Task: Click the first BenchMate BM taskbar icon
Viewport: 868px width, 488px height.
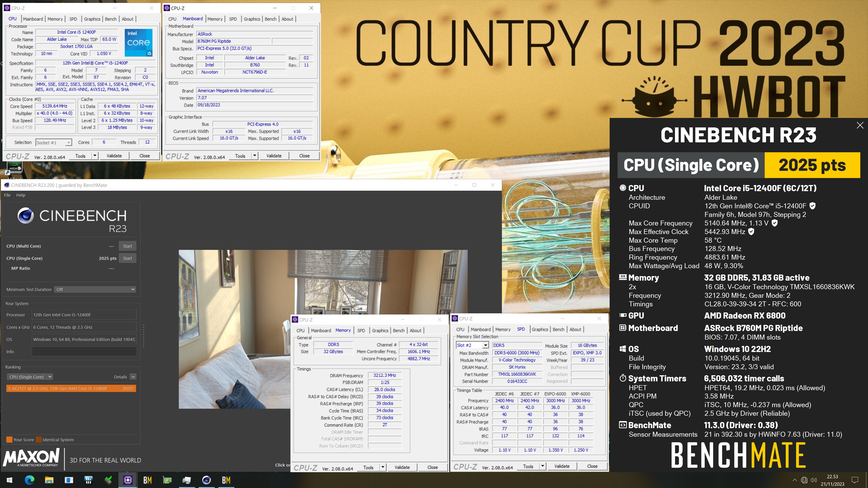Action: (x=148, y=480)
